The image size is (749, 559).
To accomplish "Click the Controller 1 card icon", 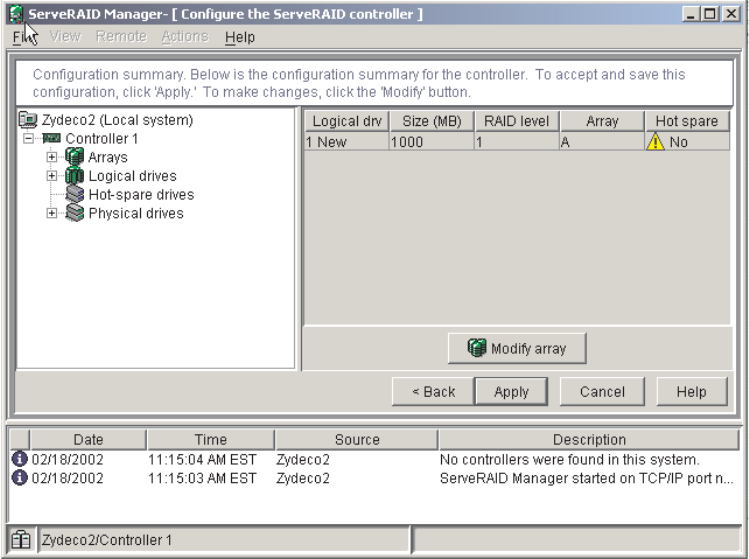I will (x=52, y=139).
